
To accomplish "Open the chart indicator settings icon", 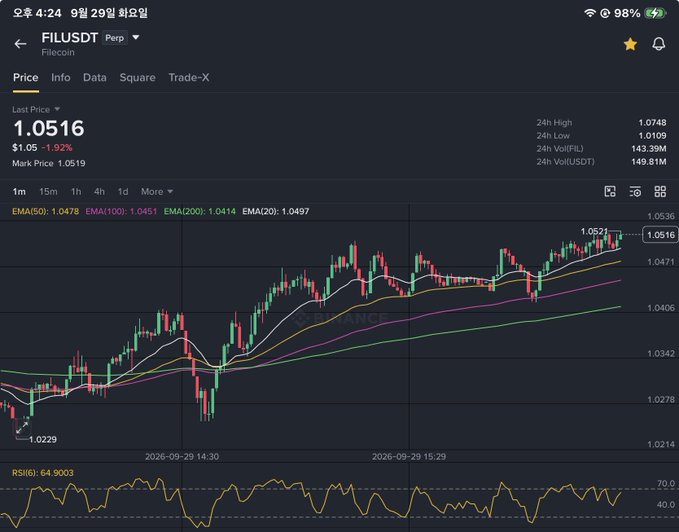I will [x=635, y=191].
